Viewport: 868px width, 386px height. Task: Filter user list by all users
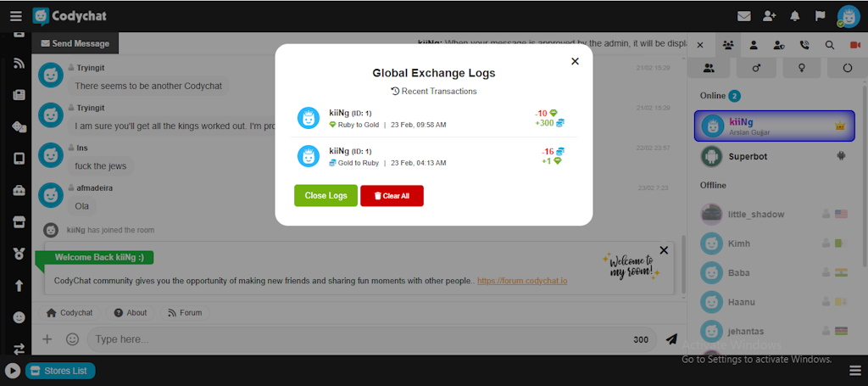[708, 68]
